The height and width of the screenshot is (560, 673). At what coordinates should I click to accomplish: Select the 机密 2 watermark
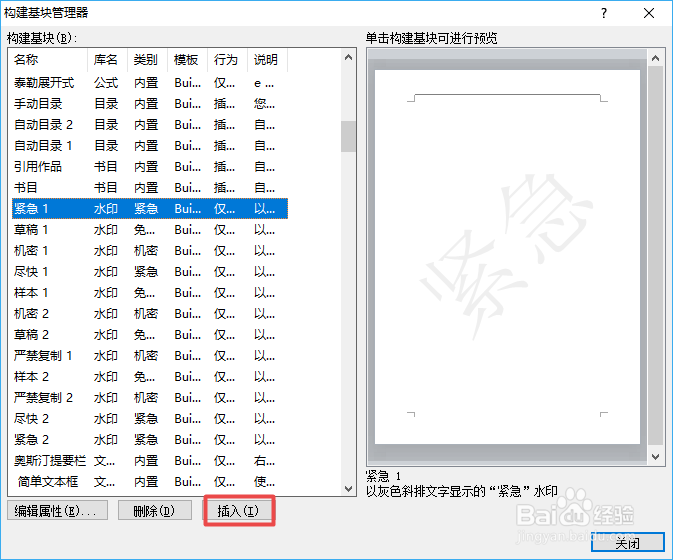[150, 314]
